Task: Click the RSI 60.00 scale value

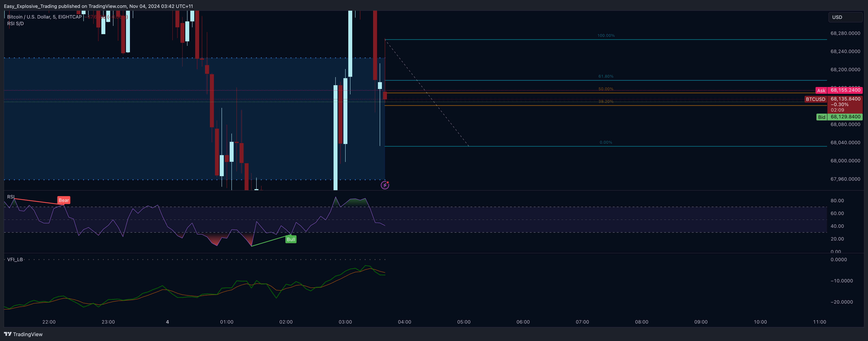Action: (x=837, y=213)
